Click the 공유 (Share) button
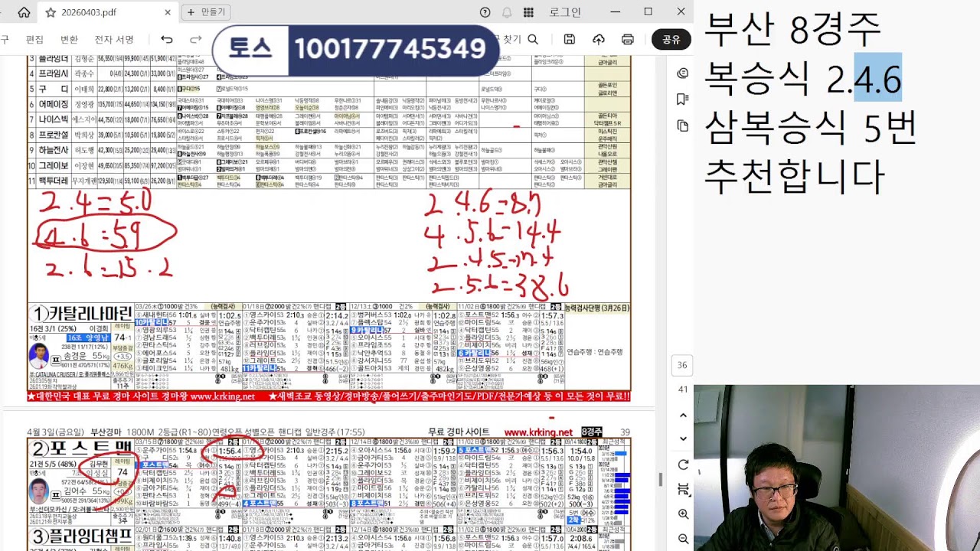This screenshot has height=551, width=980. point(671,40)
